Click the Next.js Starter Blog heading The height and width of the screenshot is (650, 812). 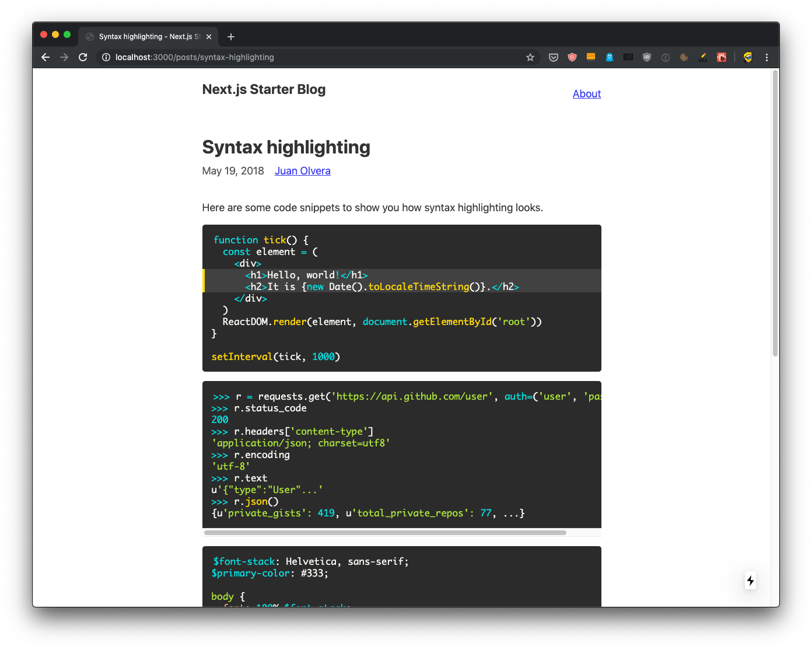pos(264,89)
